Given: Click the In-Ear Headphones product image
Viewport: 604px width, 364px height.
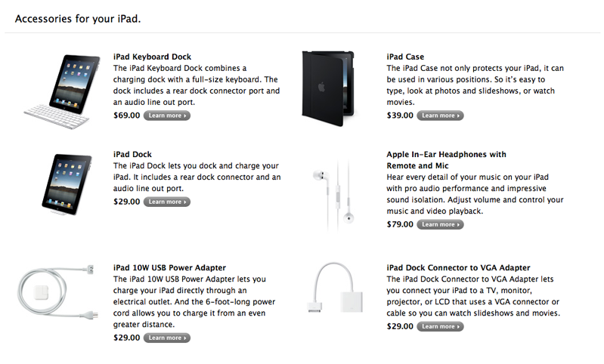Looking at the screenshot, I should click(x=333, y=195).
